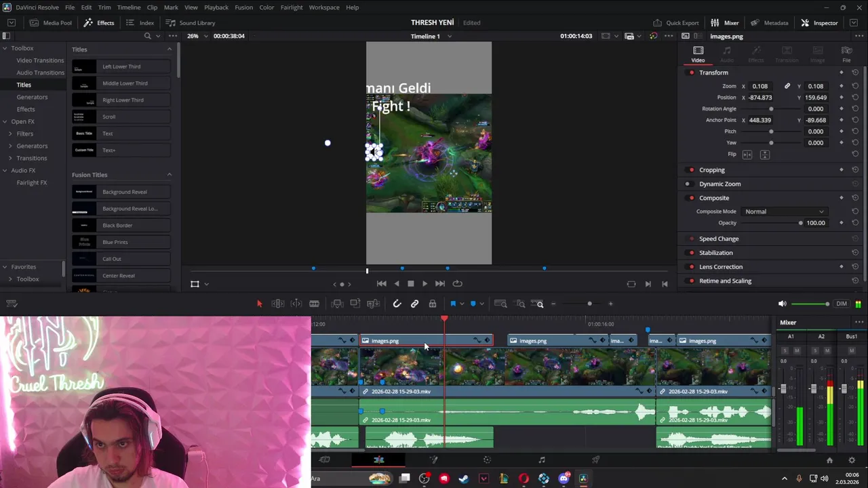Add keyframe for Position parameter
This screenshot has height=488, width=868.
842,98
